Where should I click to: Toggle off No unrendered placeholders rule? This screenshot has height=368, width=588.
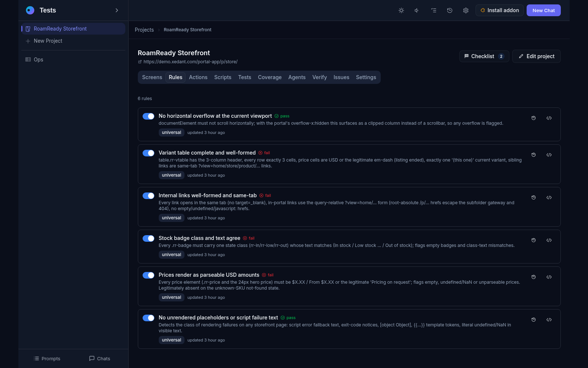[148, 318]
